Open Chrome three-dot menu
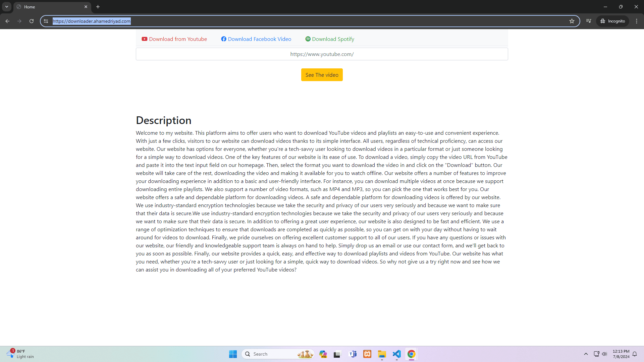Viewport: 644px width, 362px height. pyautogui.click(x=637, y=21)
